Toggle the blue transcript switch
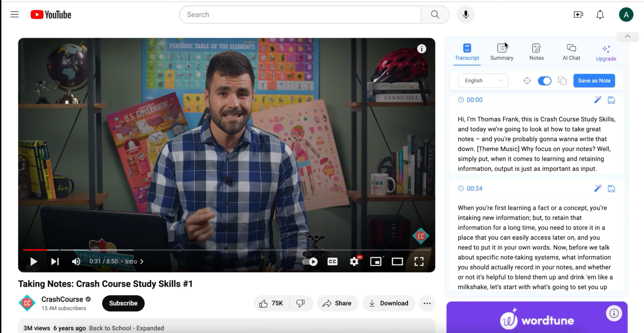The height and width of the screenshot is (333, 644). 544,81
